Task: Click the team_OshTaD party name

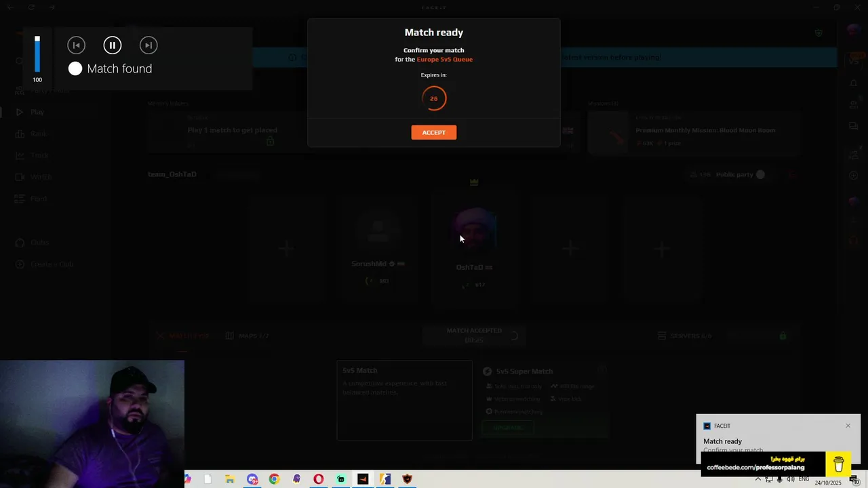Action: coord(172,174)
